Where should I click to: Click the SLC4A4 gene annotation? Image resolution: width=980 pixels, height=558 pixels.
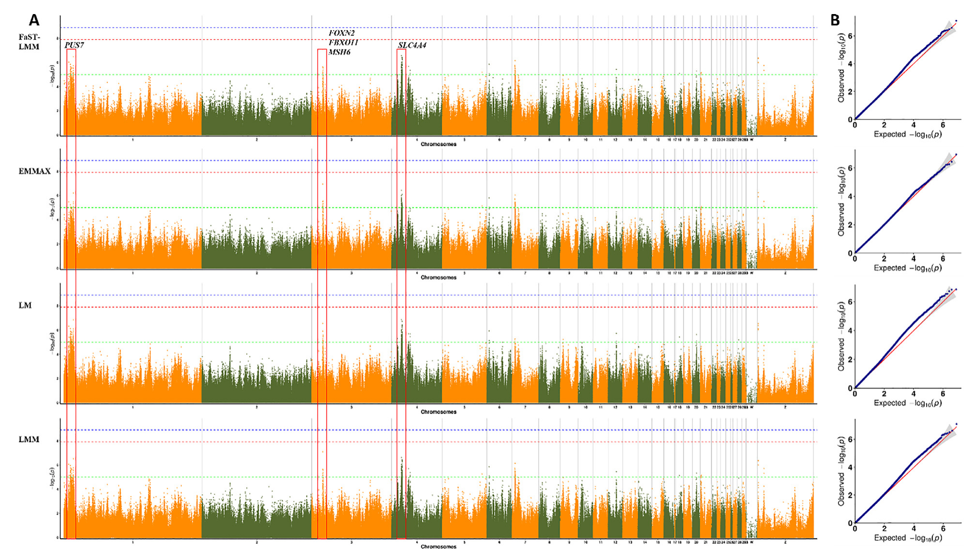412,45
